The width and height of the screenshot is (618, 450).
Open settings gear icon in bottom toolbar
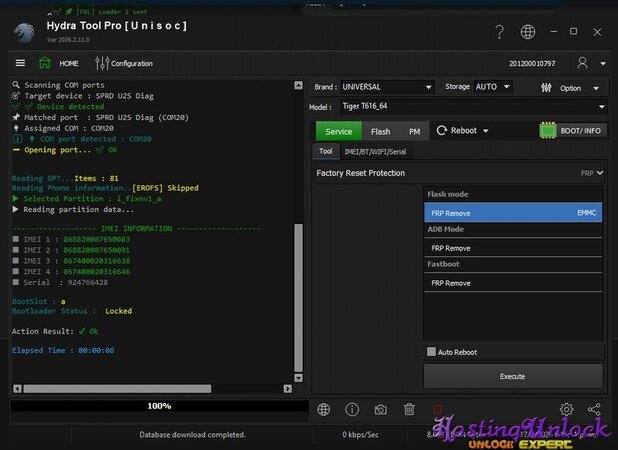tap(567, 409)
